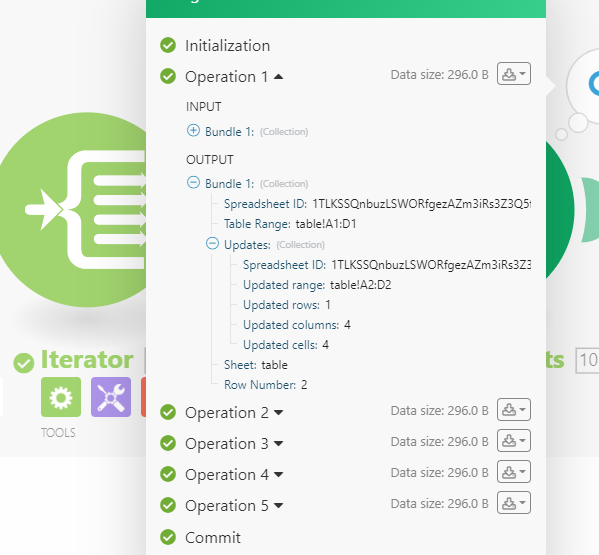Expand Operation 5 details
Image resolution: width=599 pixels, height=555 pixels.
tap(278, 506)
